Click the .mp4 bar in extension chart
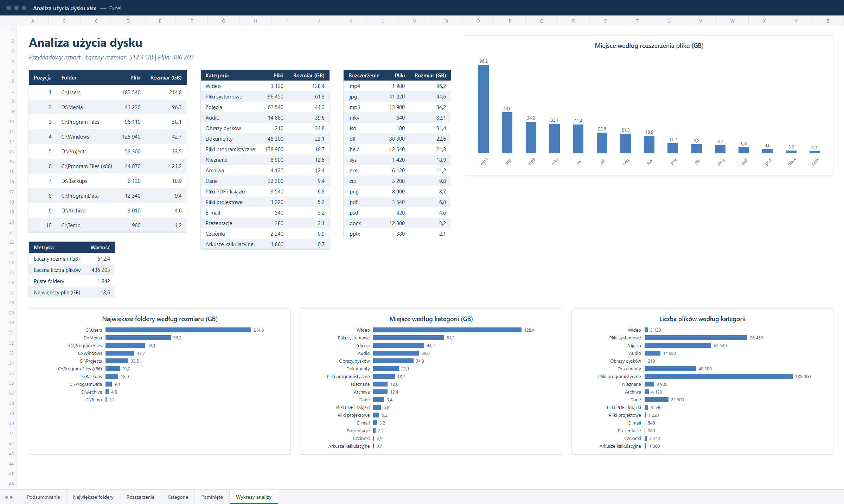The width and height of the screenshot is (844, 504). point(484,109)
